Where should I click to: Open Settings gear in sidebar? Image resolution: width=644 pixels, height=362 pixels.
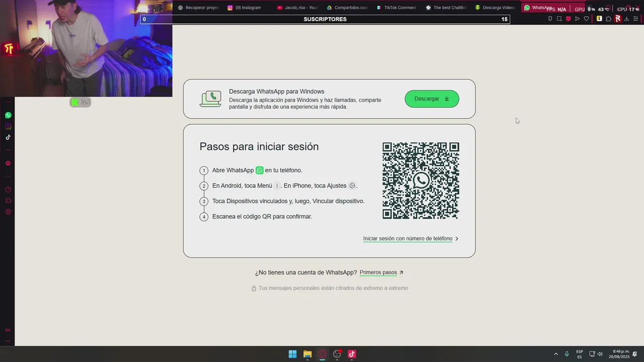point(8,212)
